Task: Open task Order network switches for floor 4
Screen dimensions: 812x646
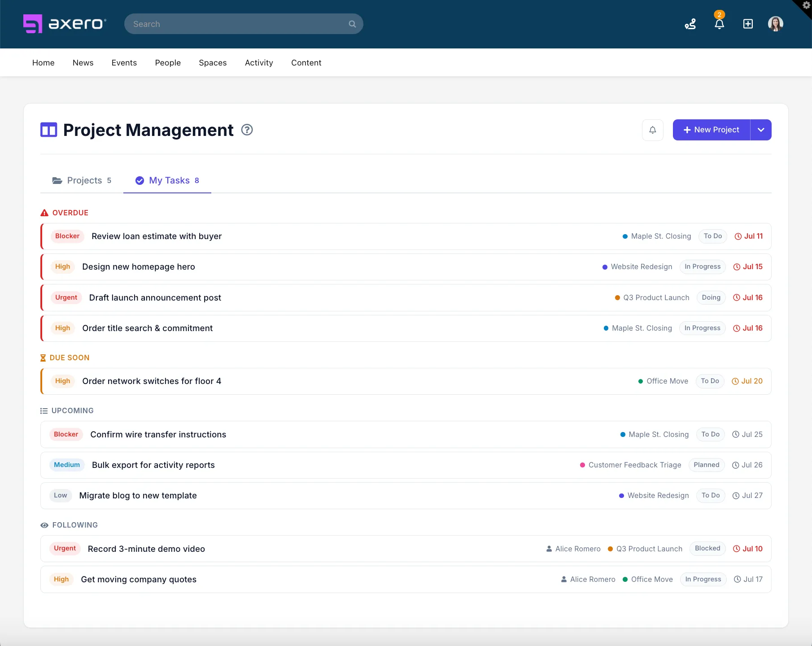Action: coord(152,381)
